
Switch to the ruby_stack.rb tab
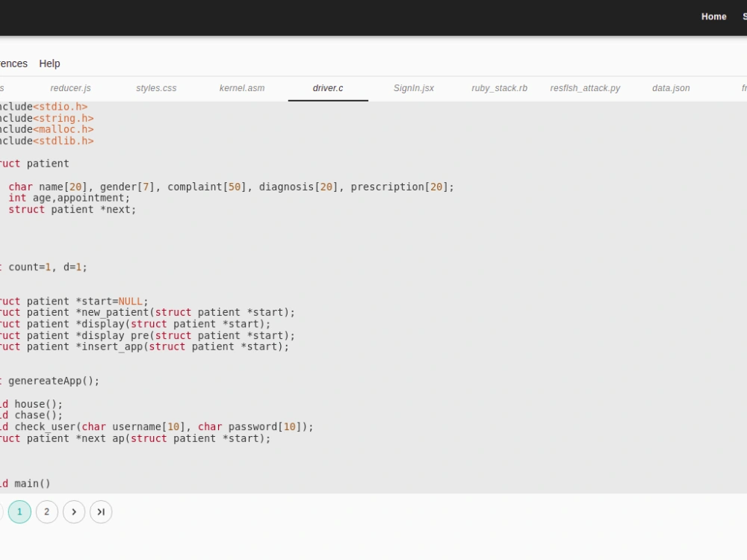click(x=499, y=88)
